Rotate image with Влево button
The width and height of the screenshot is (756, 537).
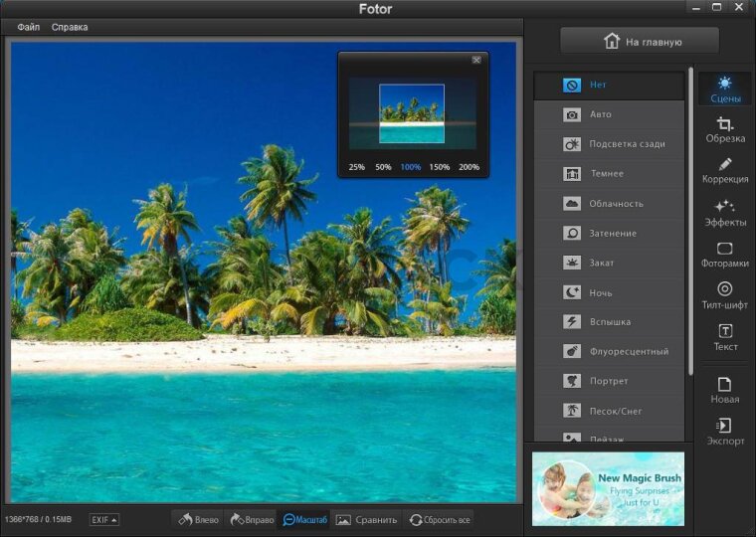pyautogui.click(x=198, y=519)
